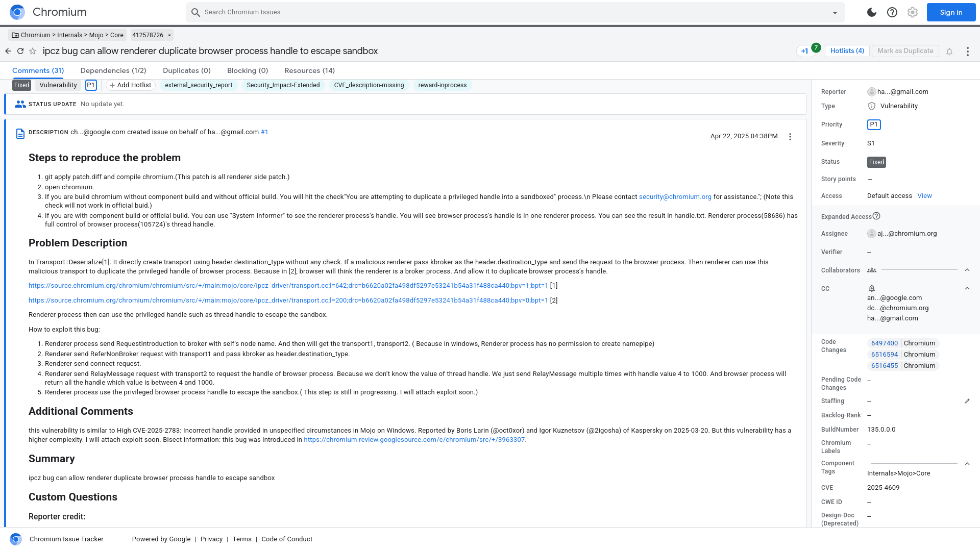Image resolution: width=980 pixels, height=551 pixels.
Task: Switch to Blocking (0) tab
Action: [x=248, y=70]
